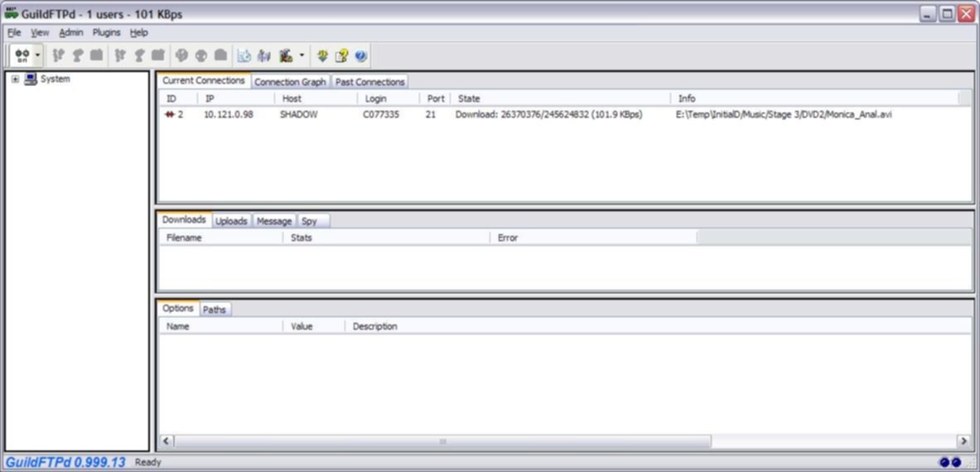Open the Plugins menu

(106, 32)
